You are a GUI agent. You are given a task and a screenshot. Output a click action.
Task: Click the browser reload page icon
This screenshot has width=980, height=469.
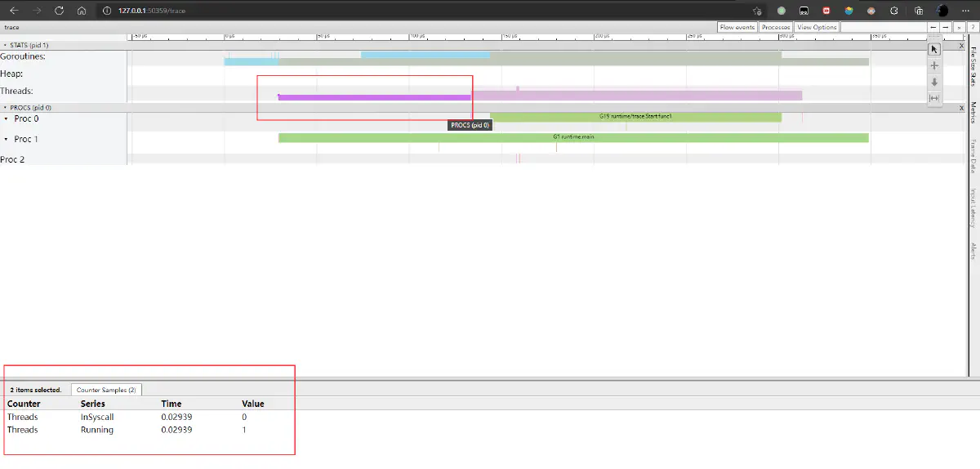[x=59, y=11]
